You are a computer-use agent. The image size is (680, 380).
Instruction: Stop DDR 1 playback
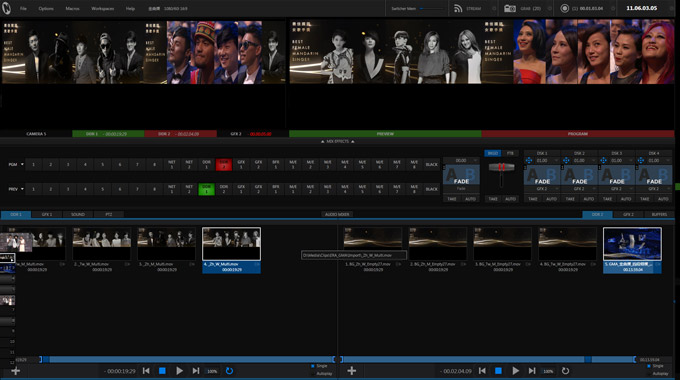click(x=162, y=371)
